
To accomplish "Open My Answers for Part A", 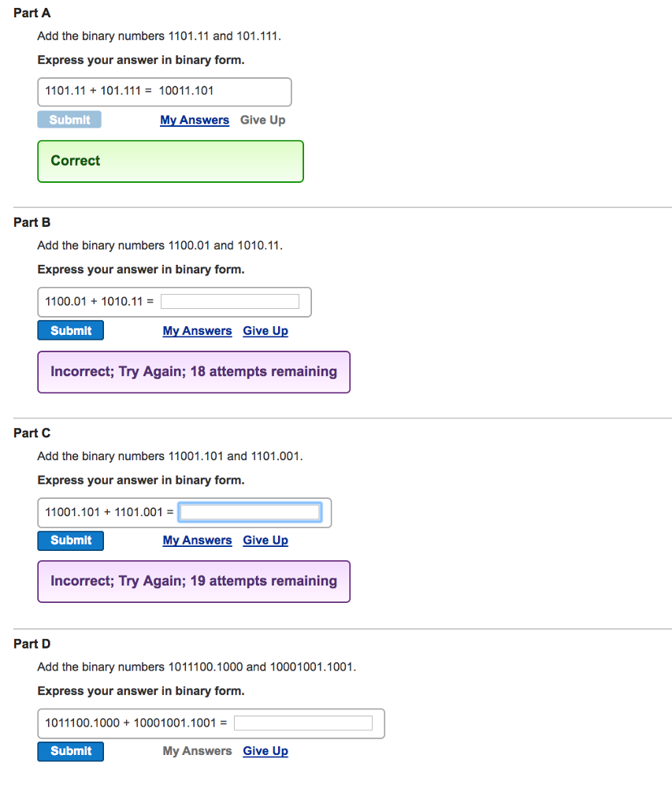I will pos(194,119).
